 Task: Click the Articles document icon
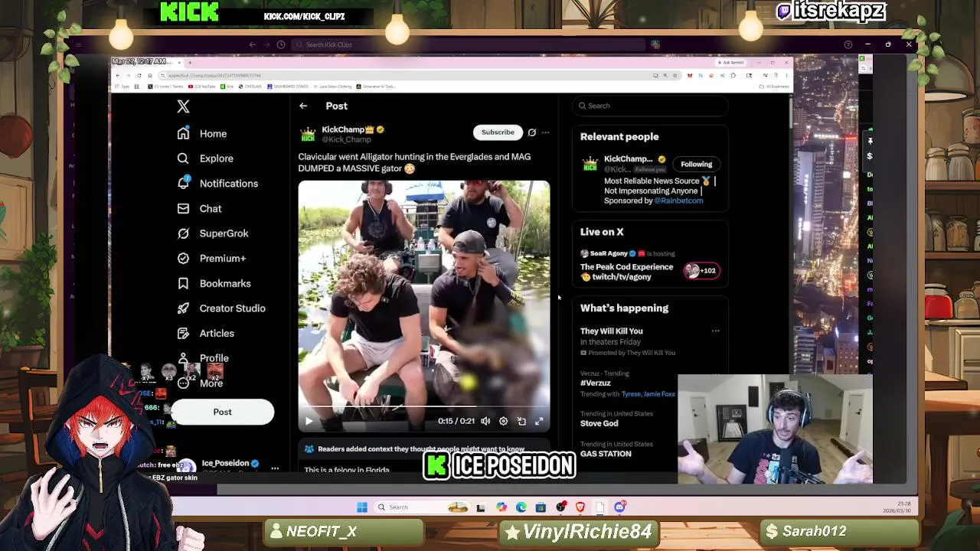click(183, 333)
